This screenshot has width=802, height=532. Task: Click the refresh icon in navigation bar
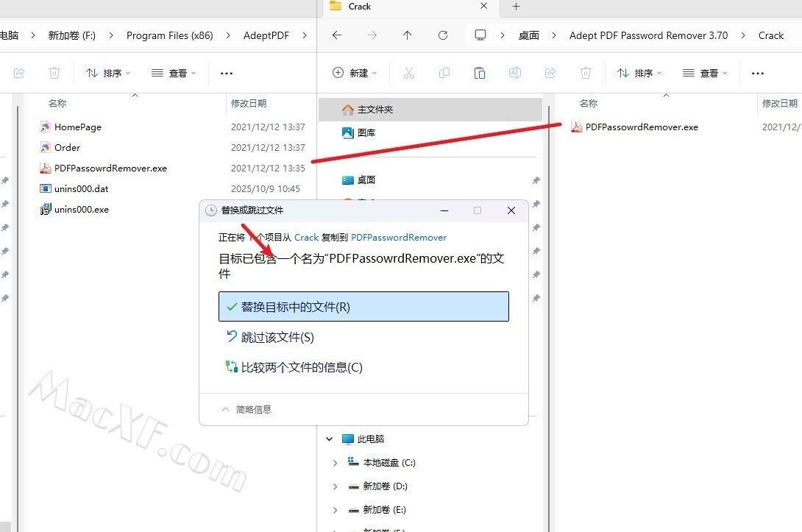[443, 35]
